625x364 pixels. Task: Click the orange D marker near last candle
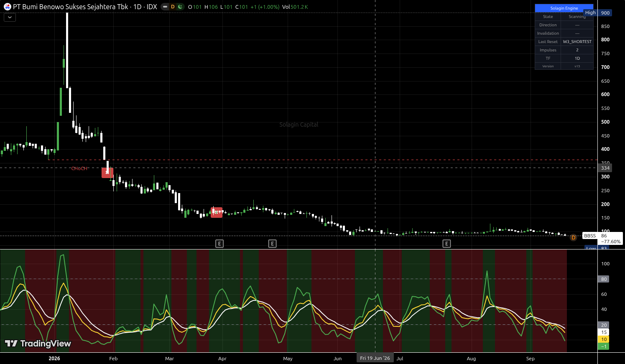click(573, 237)
